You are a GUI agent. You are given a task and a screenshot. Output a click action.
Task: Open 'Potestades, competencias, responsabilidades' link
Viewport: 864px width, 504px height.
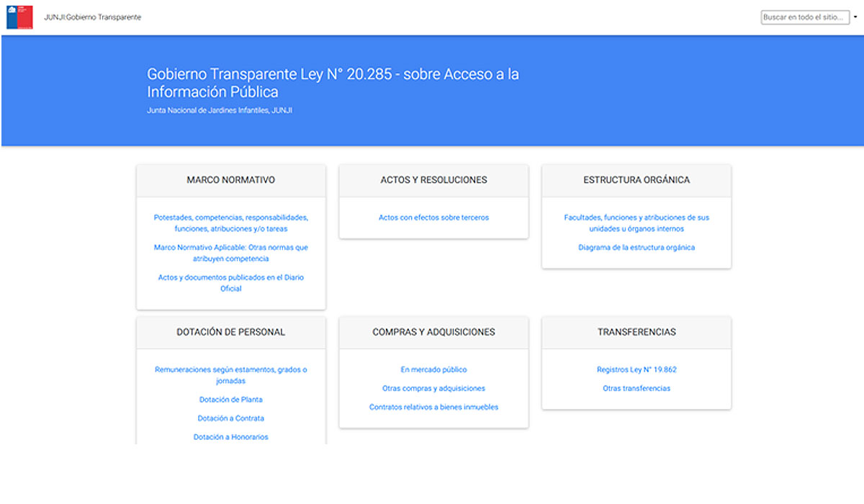coord(231,223)
